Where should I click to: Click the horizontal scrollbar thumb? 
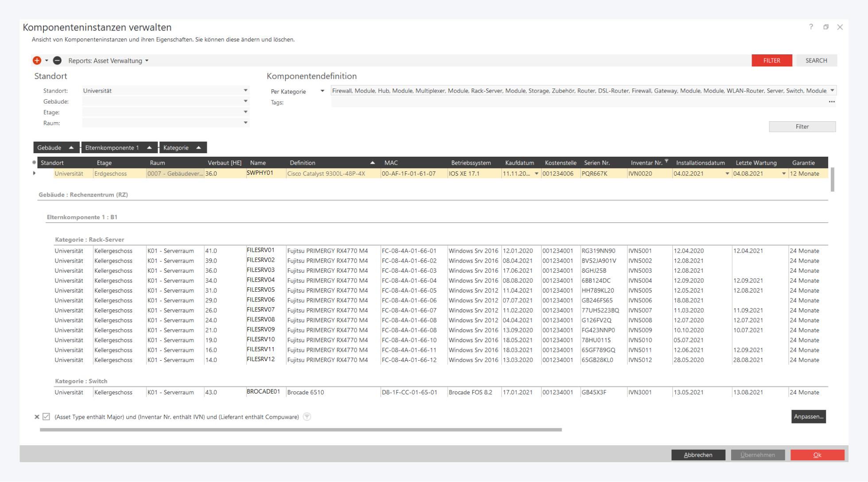point(301,430)
